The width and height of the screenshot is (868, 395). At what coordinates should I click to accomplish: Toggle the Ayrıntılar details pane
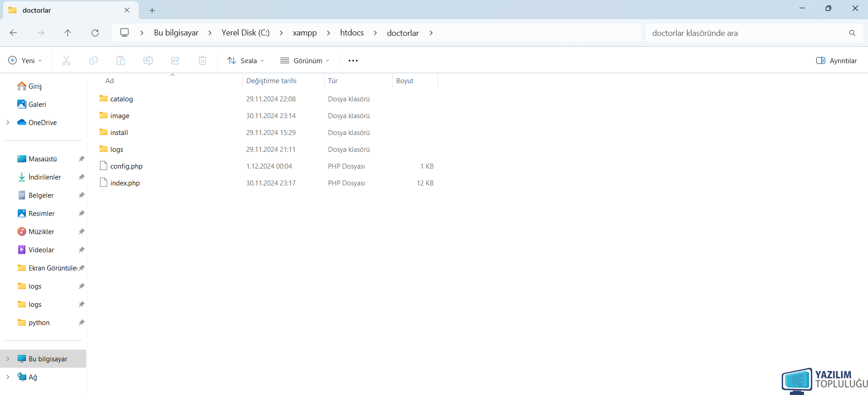(836, 60)
